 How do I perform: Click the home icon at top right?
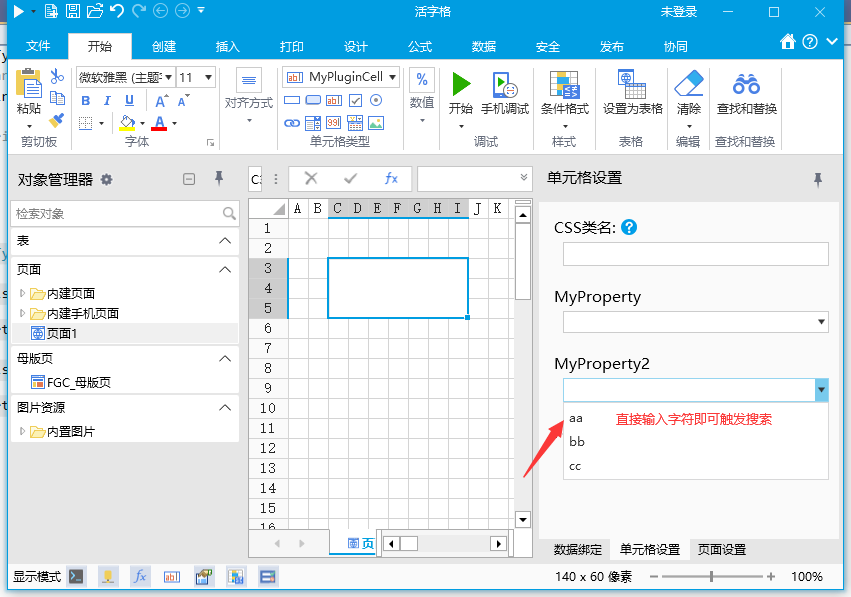tap(788, 42)
